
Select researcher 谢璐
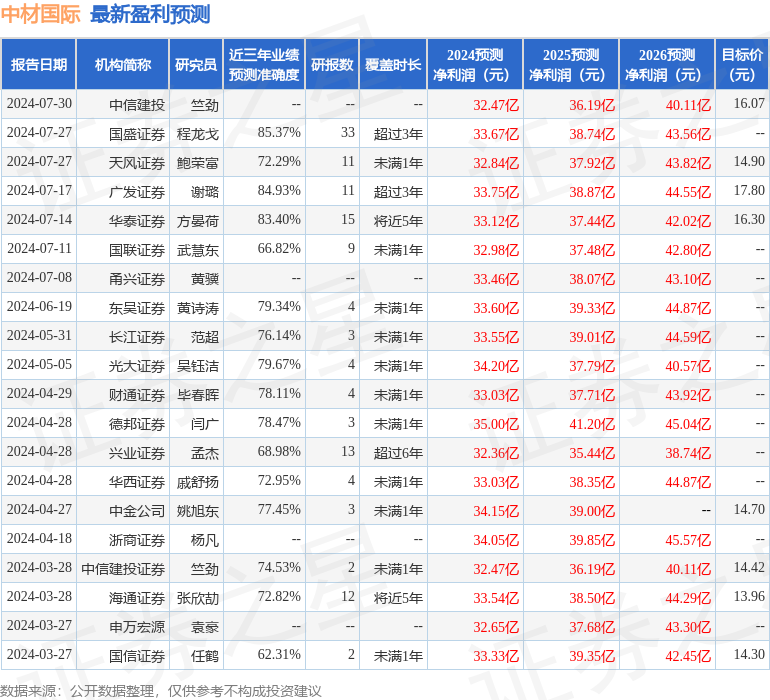point(205,192)
